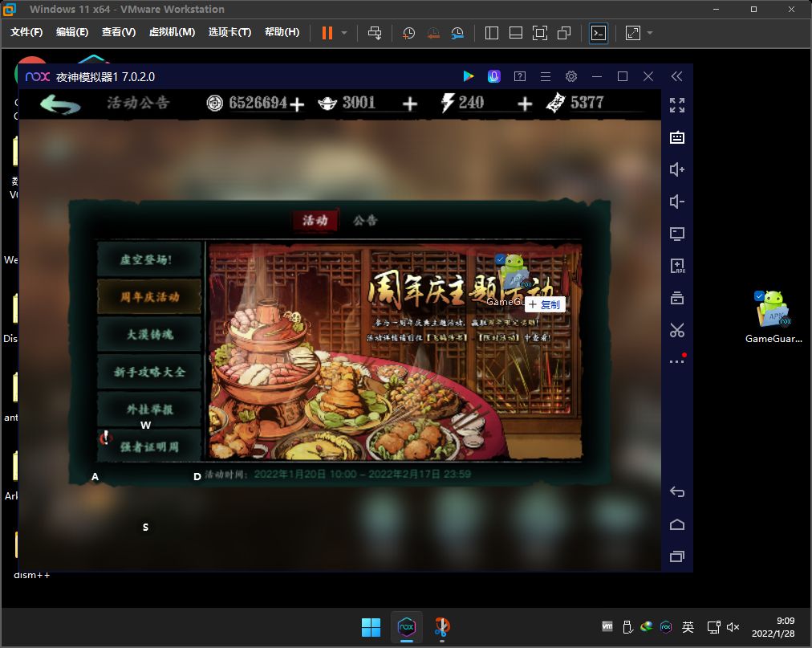
Task: Open the clock showing 9:09 2022/1/28
Action: coord(773,627)
